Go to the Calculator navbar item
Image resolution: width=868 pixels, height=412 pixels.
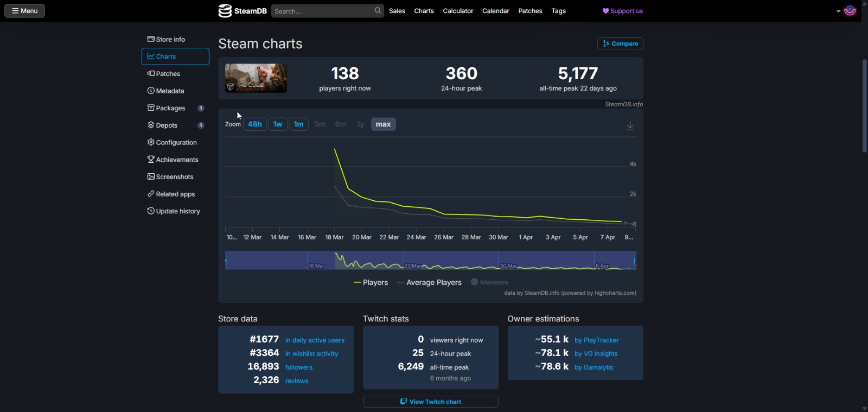click(458, 11)
